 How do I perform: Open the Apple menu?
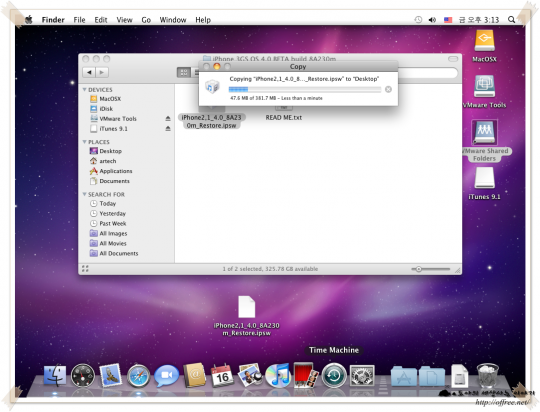[x=29, y=19]
